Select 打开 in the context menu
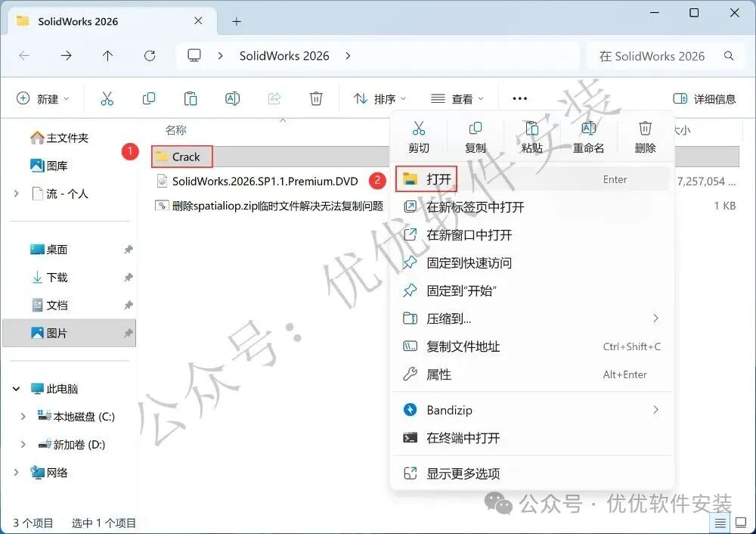This screenshot has height=534, width=756. pyautogui.click(x=531, y=179)
